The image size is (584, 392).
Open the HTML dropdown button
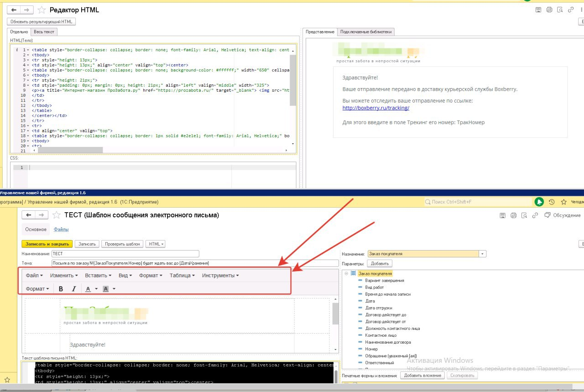click(155, 244)
